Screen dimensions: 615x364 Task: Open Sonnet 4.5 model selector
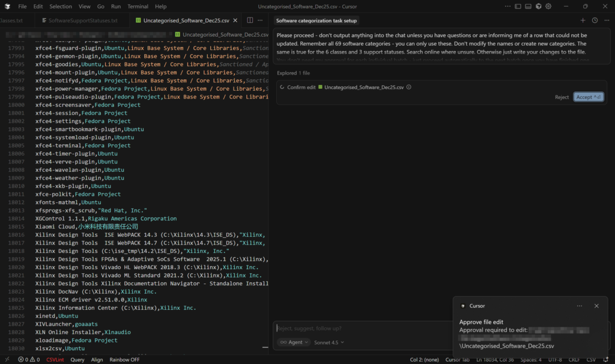(x=329, y=342)
